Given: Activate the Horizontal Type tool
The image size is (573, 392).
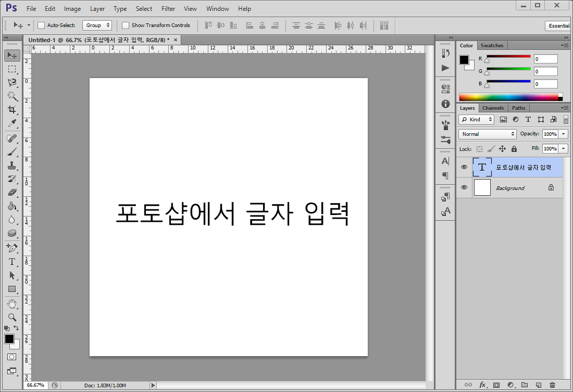Looking at the screenshot, I should pos(12,261).
